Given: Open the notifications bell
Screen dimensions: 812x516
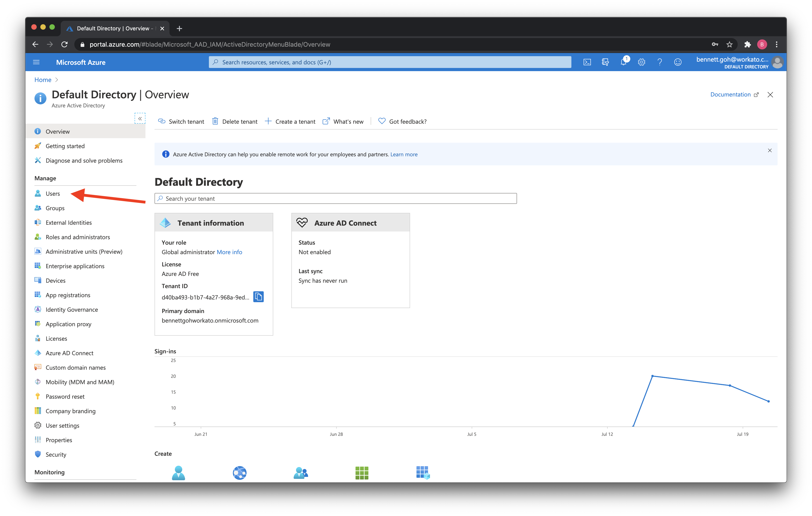Looking at the screenshot, I should (623, 62).
